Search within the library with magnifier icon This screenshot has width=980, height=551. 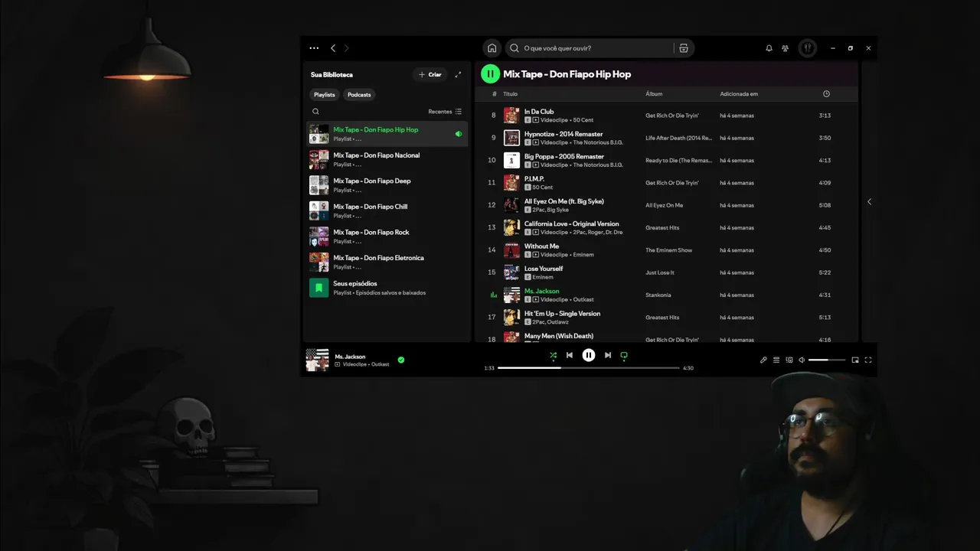(315, 112)
